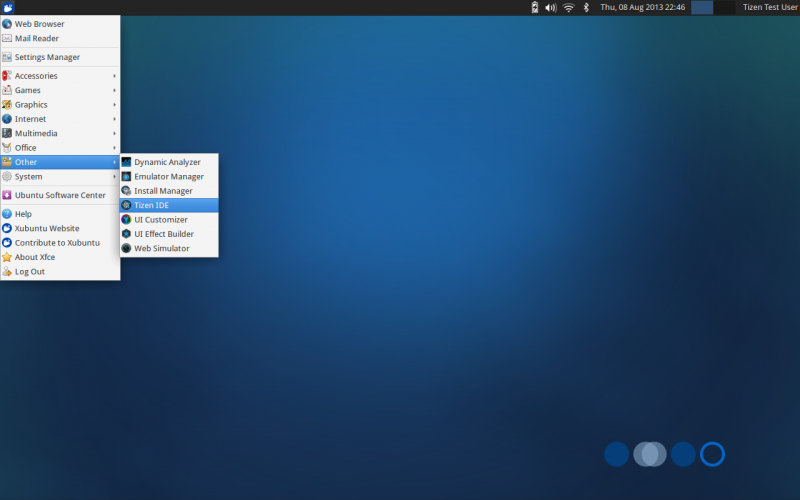
Task: Switch to the second workspace in pager
Action: (724, 7)
